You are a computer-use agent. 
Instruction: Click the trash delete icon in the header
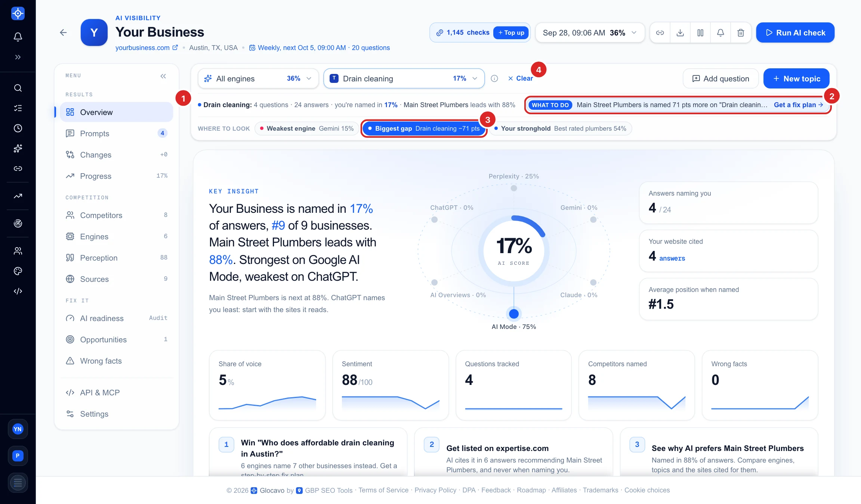(x=741, y=33)
